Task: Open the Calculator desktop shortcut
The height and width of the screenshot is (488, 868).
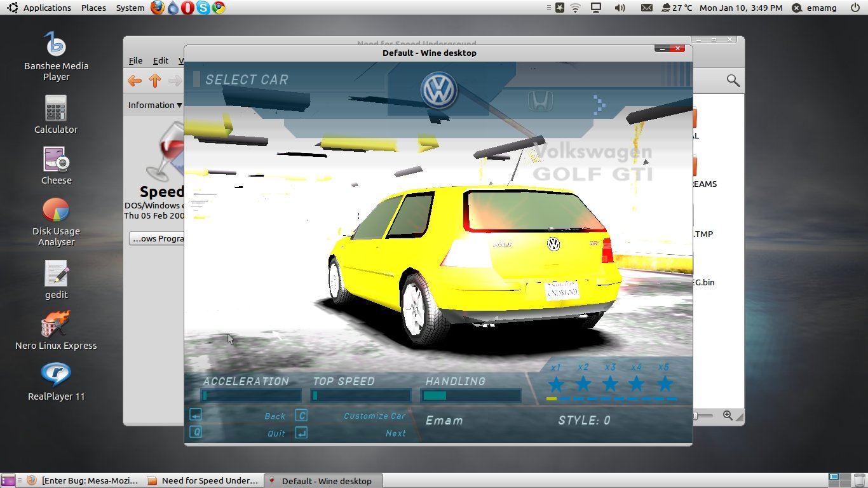Action: tap(56, 109)
